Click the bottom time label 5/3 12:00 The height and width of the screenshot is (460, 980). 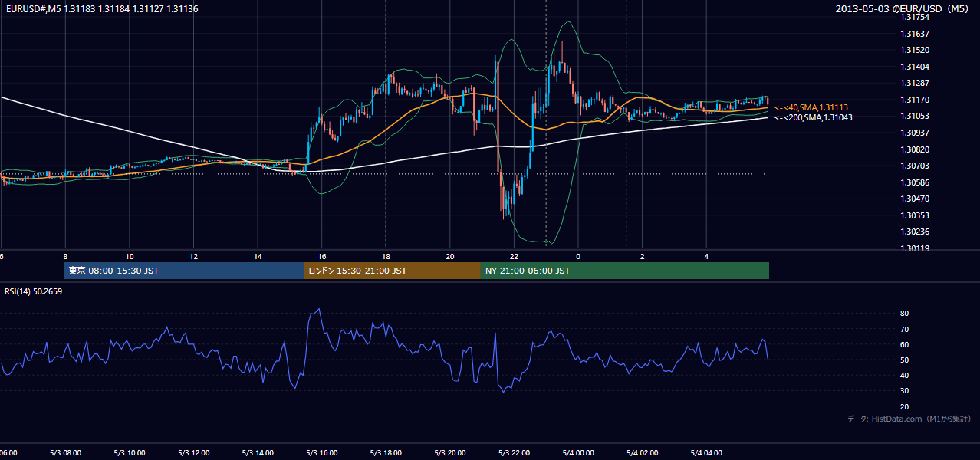[193, 453]
